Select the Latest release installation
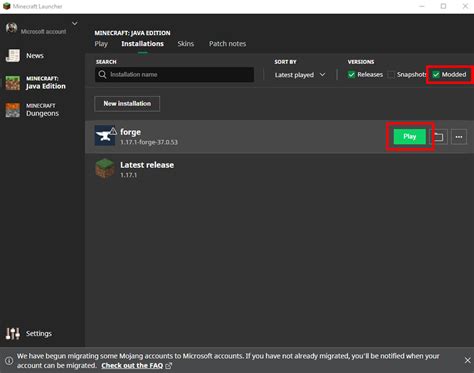474x373 pixels. click(x=279, y=169)
